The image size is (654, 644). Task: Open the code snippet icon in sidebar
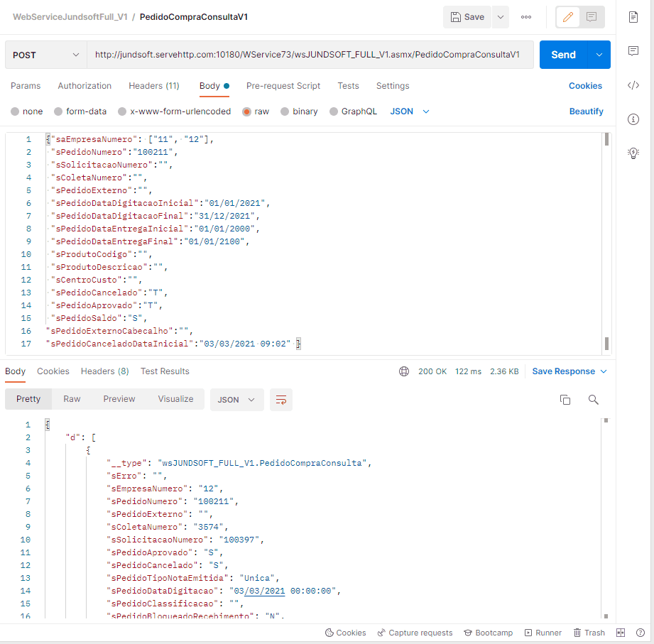(x=633, y=85)
